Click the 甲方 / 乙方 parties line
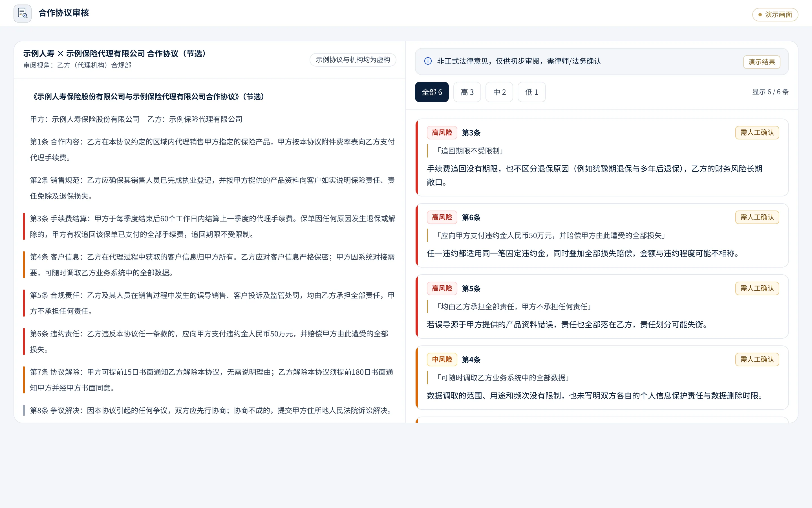Viewport: 812px width, 508px height. [136, 119]
